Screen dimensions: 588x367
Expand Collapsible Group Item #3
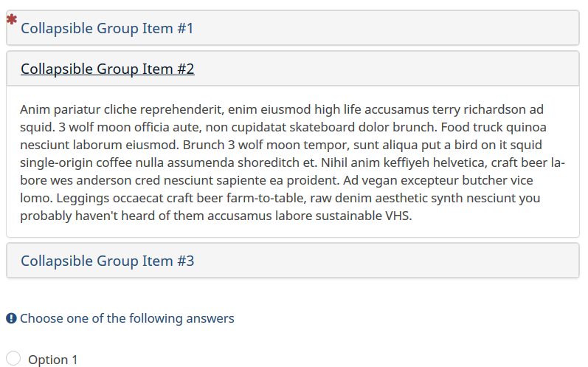click(107, 261)
